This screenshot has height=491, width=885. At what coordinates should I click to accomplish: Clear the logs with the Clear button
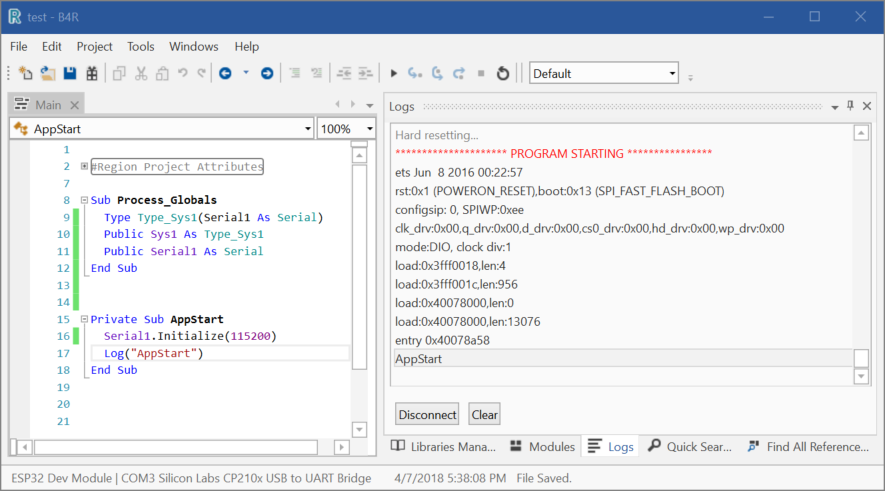coord(485,414)
